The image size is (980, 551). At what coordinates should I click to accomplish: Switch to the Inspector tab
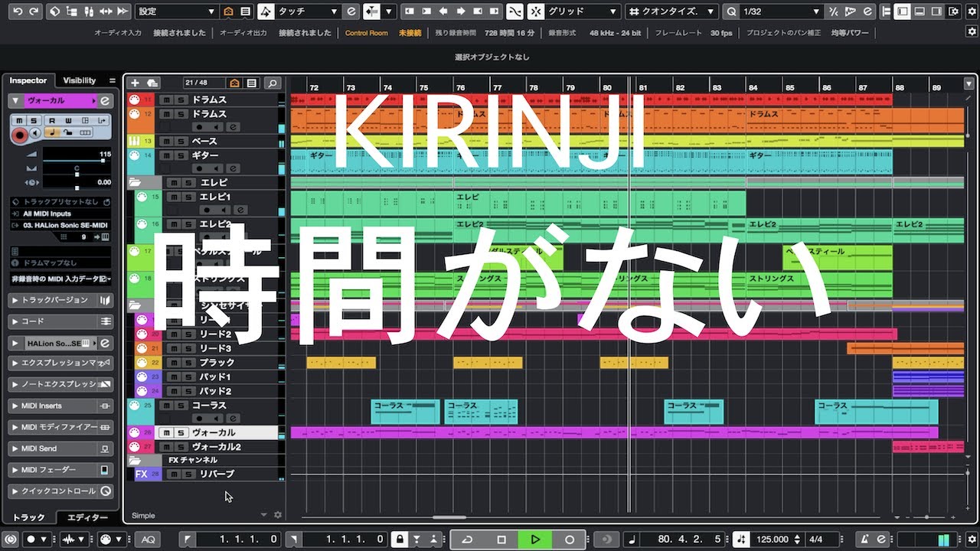(28, 80)
